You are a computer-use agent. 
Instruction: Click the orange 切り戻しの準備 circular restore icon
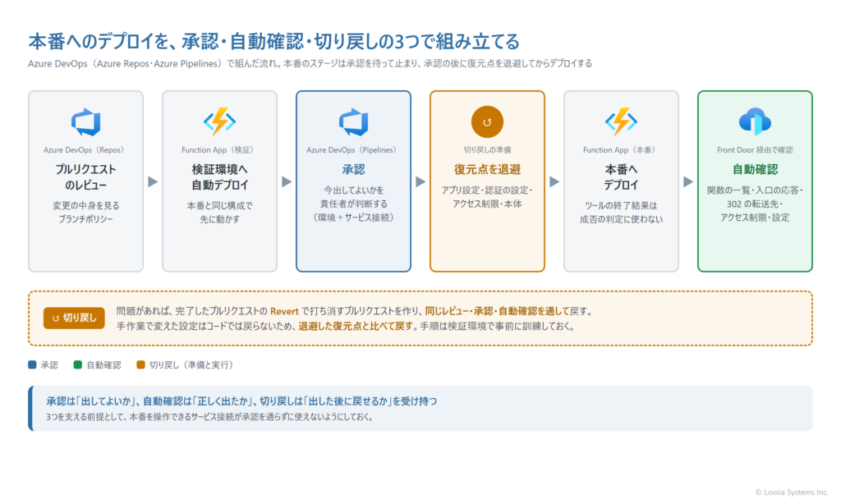(487, 121)
